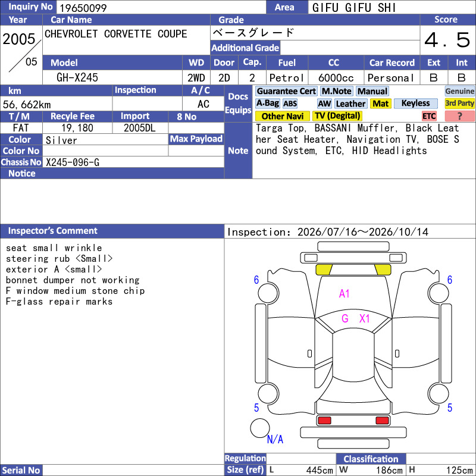
Task: Click the 3rd Party badge
Action: (459, 104)
